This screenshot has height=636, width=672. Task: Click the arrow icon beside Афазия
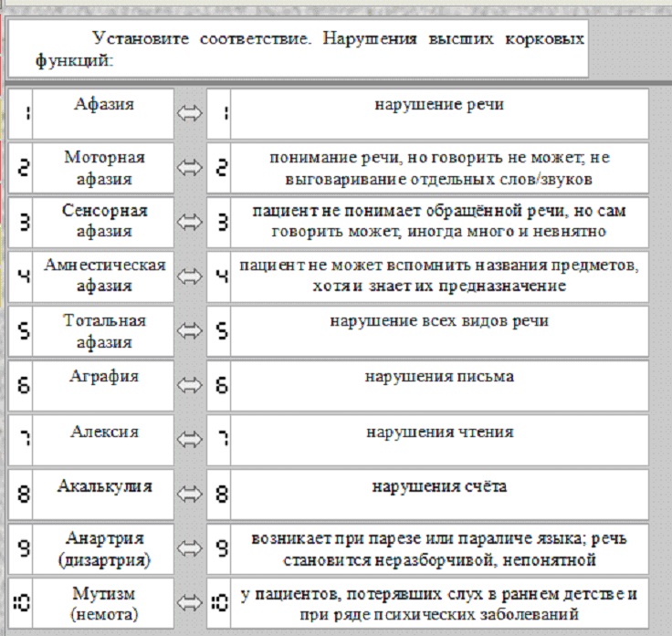click(189, 113)
